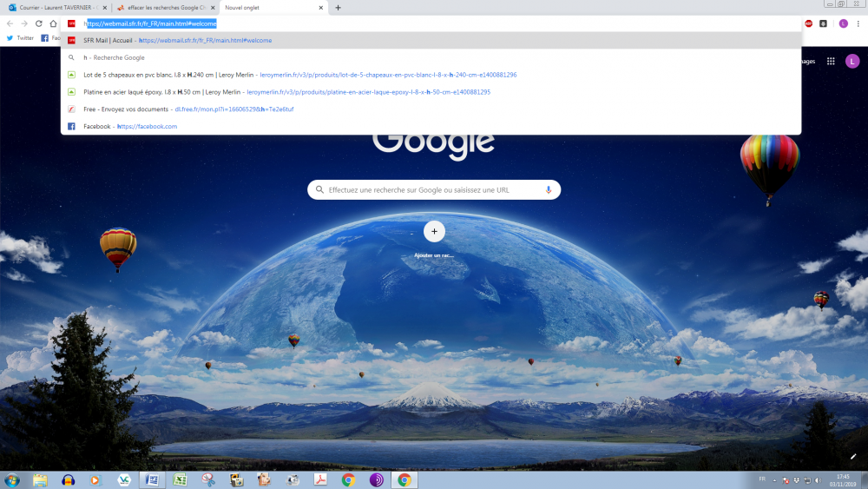Switch to the active Chrome taskbar window
The image size is (868, 489).
point(404,479)
